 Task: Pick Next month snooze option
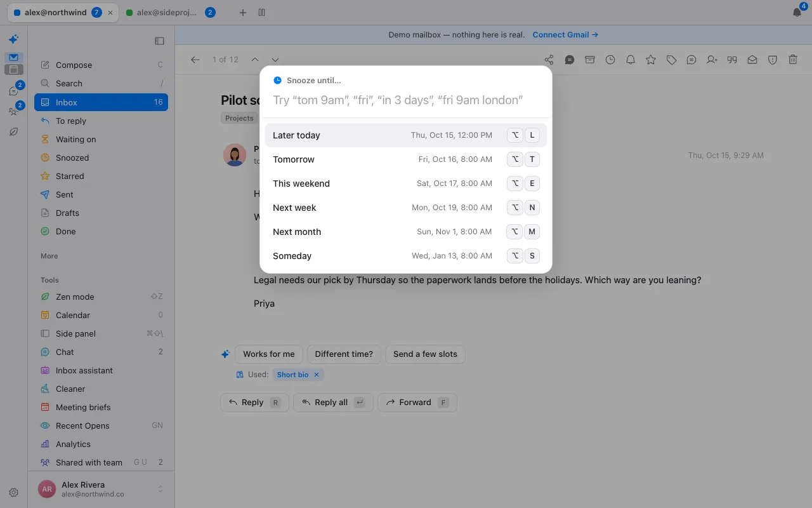coord(406,232)
